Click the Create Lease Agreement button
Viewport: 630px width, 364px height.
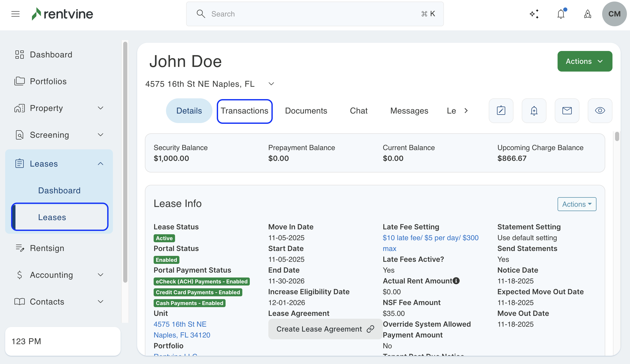click(325, 329)
